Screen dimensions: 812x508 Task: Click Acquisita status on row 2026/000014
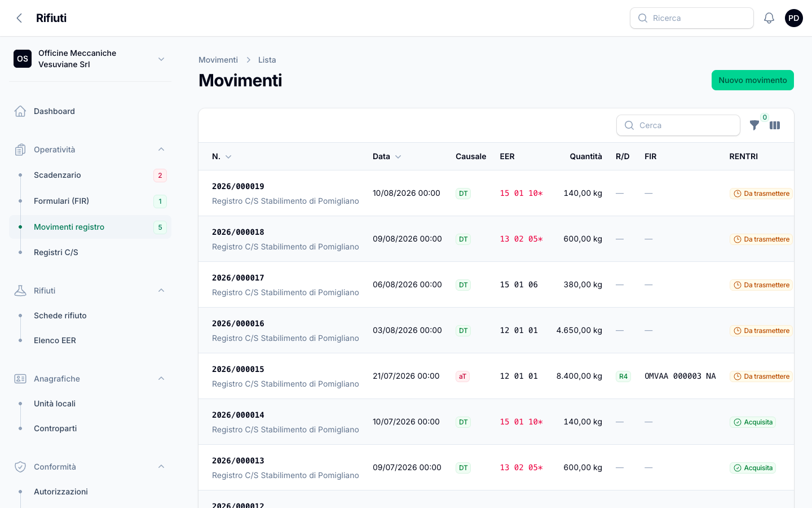click(x=753, y=422)
